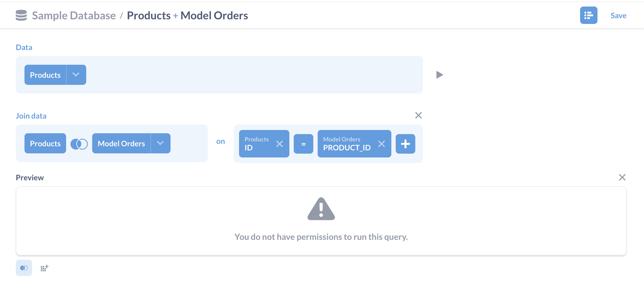Expand the Model Orders table dropdown
Viewport: 644px width, 285px height.
(x=160, y=143)
